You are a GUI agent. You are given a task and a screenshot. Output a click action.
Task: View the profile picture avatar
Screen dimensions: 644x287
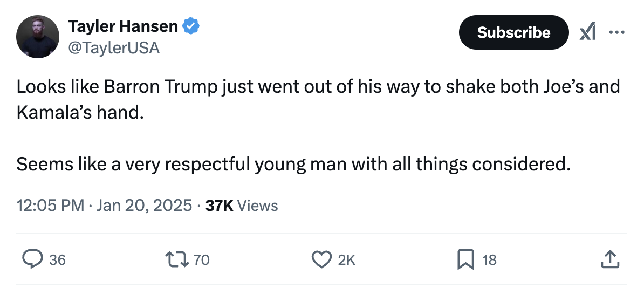tap(38, 37)
